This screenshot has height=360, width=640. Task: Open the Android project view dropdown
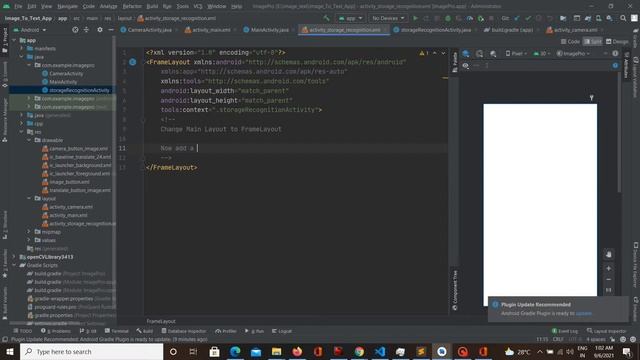point(30,30)
